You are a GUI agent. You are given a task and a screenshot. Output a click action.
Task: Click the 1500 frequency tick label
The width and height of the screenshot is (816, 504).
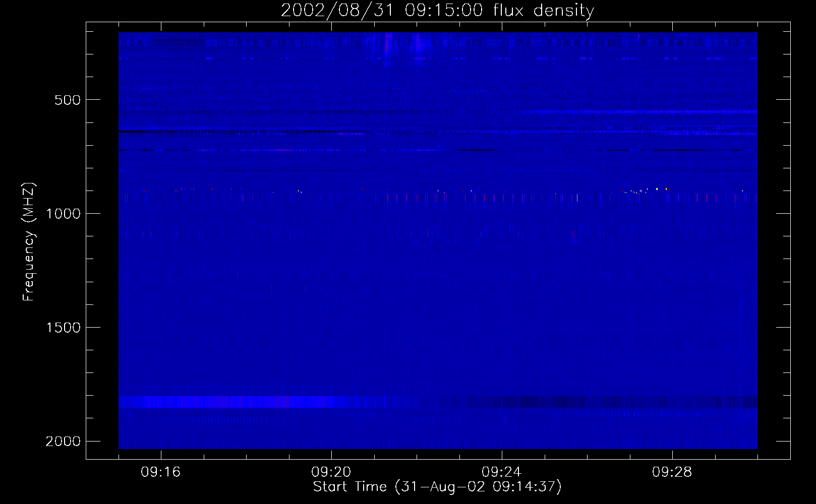click(63, 328)
